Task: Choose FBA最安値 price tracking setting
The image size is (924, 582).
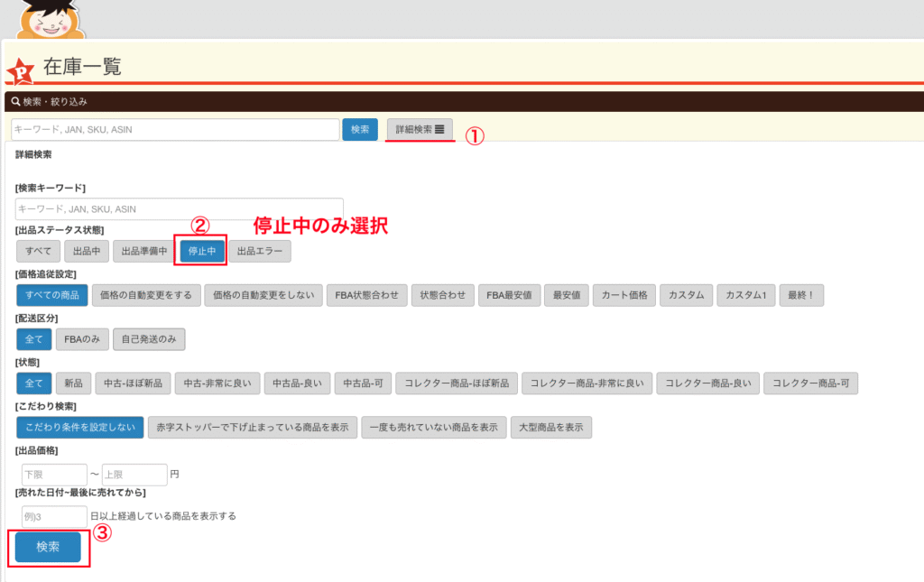Action: coord(509,295)
